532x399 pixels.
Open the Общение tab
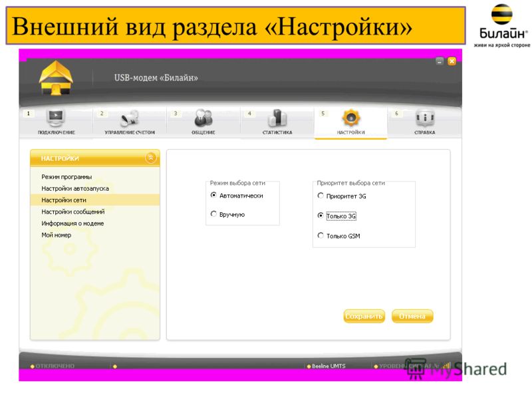click(x=203, y=122)
